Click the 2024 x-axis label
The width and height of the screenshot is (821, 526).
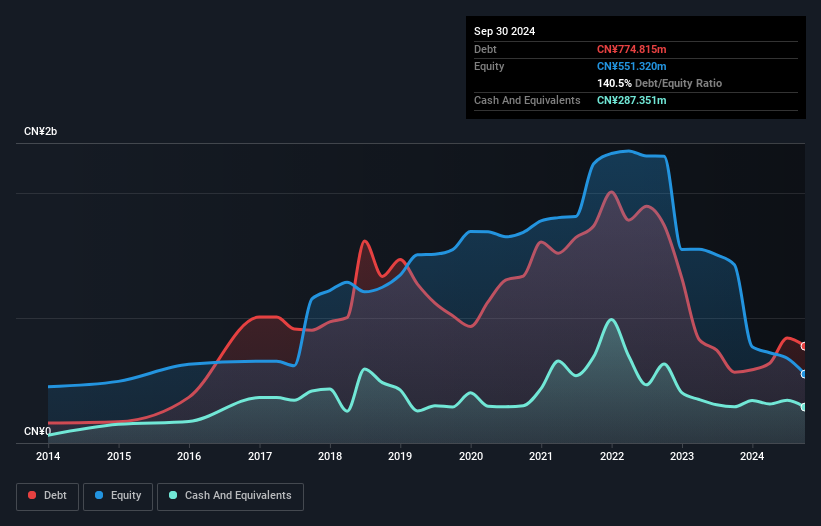click(x=752, y=456)
